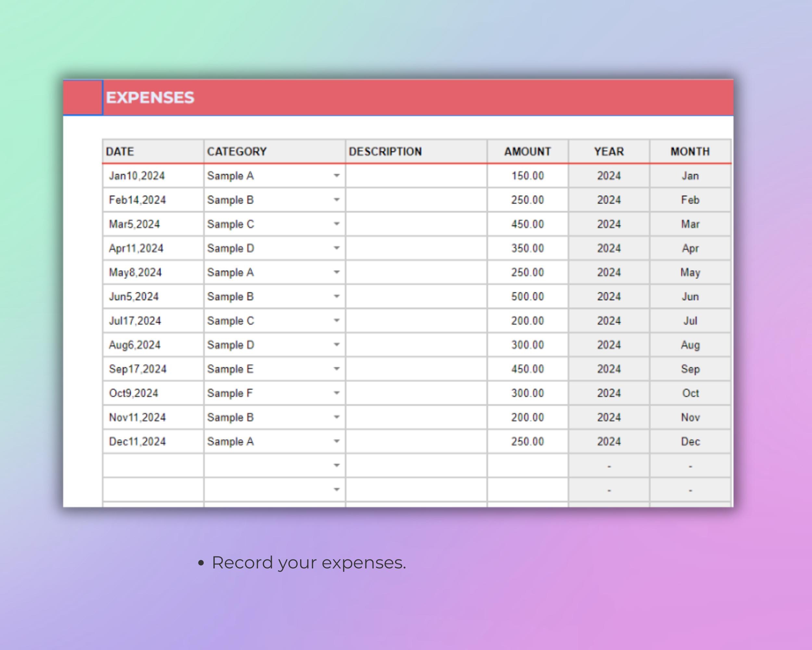This screenshot has width=812, height=650.
Task: Select the MONTH header cell
Action: click(x=690, y=151)
